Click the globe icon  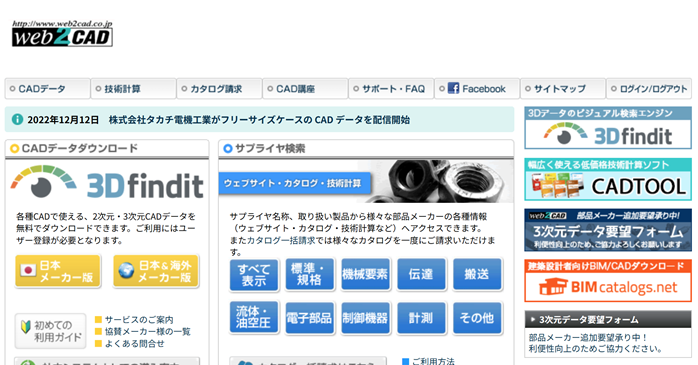(x=126, y=270)
